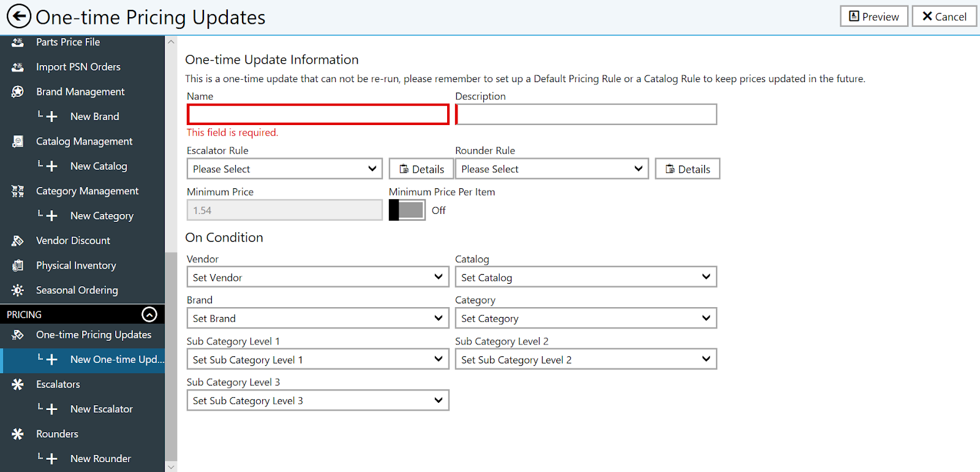This screenshot has height=472, width=980.
Task: Click the plus icon beside New Category
Action: pos(52,216)
